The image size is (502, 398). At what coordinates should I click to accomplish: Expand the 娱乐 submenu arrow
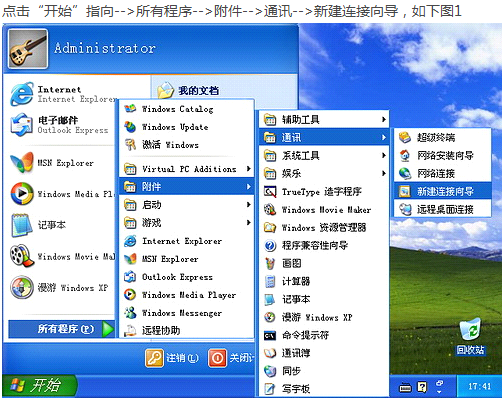point(384,173)
